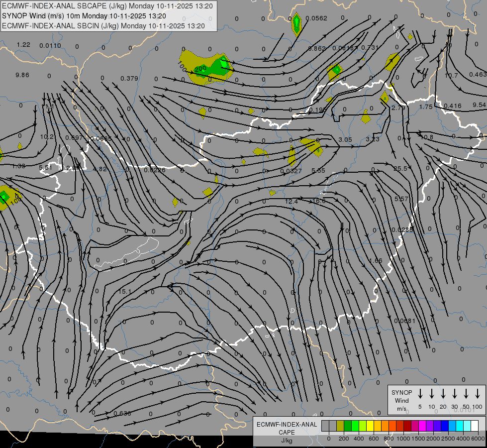
Task: Click the data value 3.23
Action: coord(373,139)
